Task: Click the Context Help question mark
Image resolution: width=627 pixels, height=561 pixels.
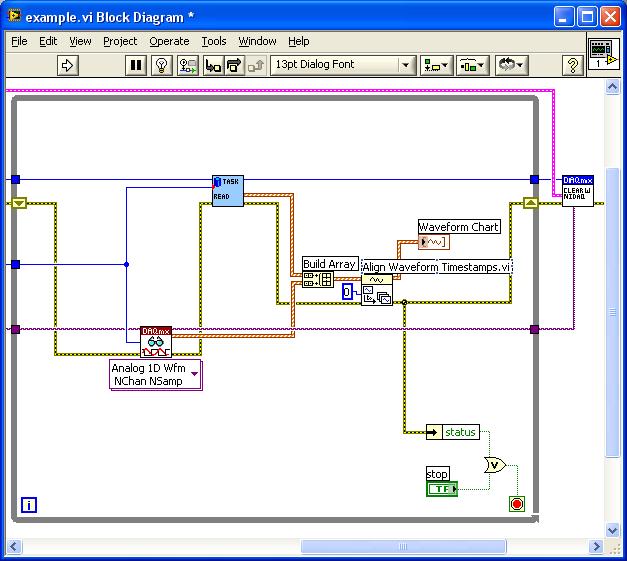Action: [x=572, y=65]
